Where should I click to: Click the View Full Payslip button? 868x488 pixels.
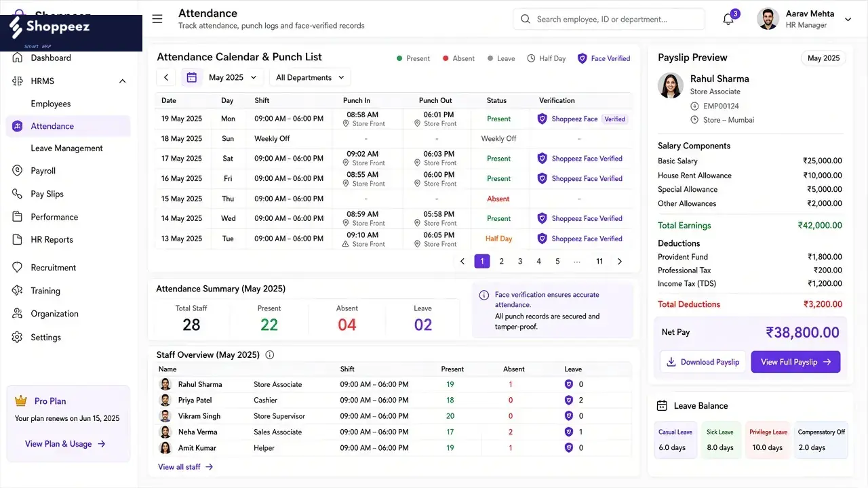click(795, 362)
